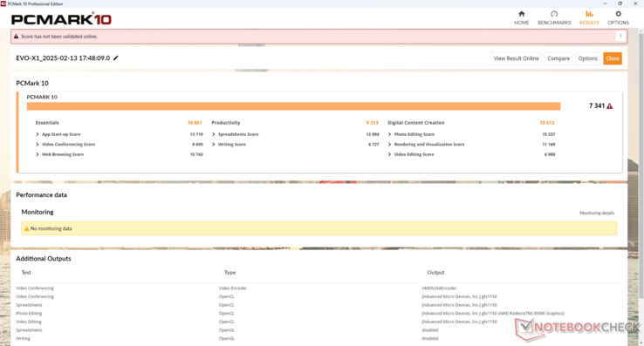Click the vertical scrollbar on the right

pos(641,185)
